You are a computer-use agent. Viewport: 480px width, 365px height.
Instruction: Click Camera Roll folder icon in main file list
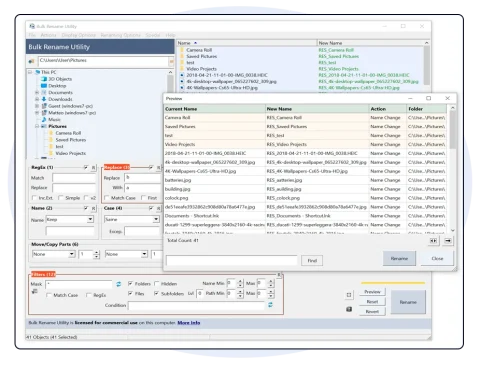[x=182, y=50]
